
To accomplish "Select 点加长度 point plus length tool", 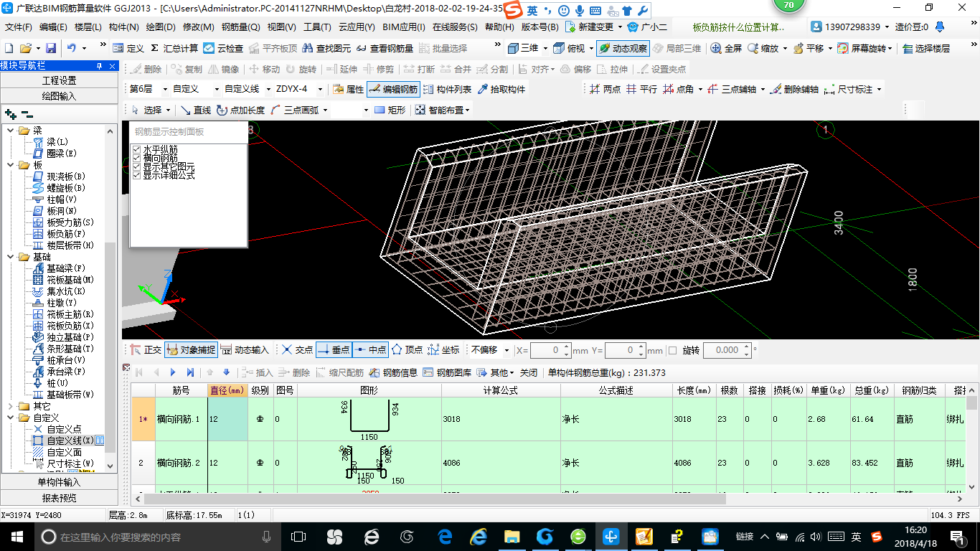I will [240, 110].
